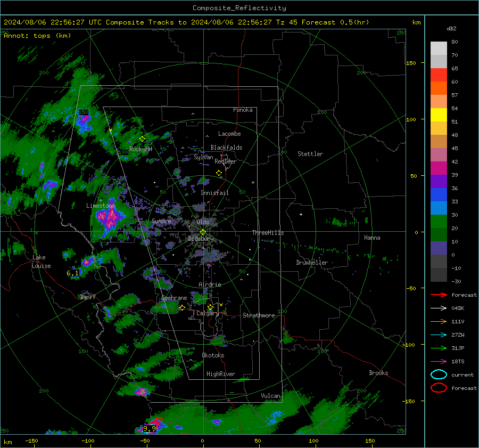
Task: Click the red 'forecast' ellipse legend icon
Action: click(439, 388)
